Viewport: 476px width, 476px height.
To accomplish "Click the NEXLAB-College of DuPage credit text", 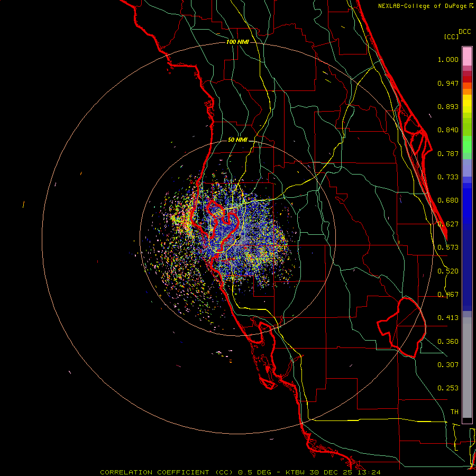I will (x=423, y=6).
